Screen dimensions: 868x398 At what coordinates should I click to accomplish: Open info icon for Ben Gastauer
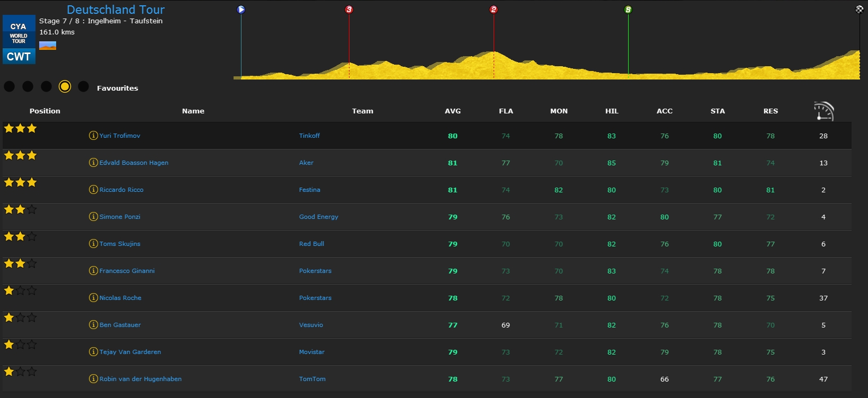pyautogui.click(x=93, y=325)
